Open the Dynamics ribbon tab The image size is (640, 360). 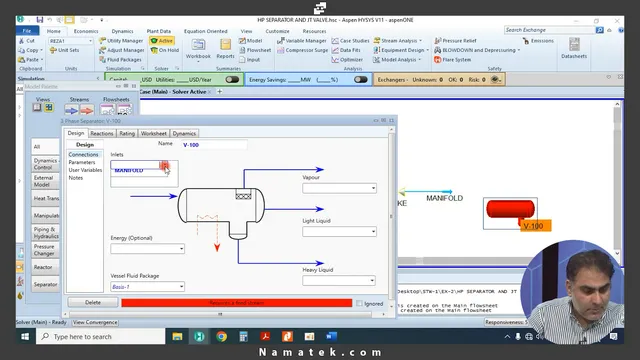(122, 31)
